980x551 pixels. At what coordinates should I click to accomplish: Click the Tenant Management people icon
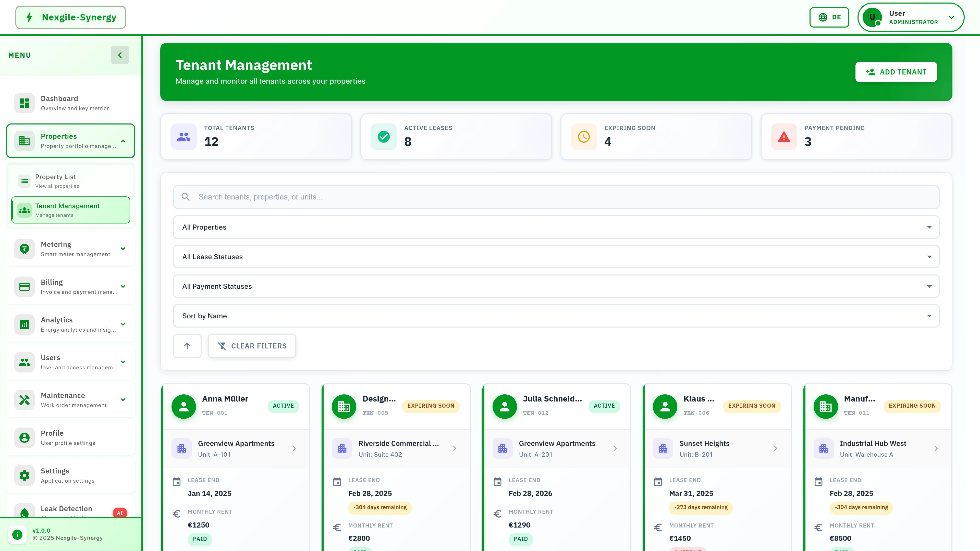coord(24,210)
